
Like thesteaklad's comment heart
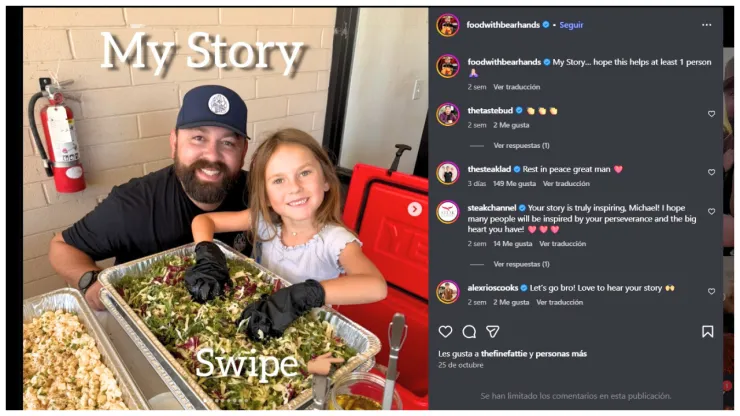coord(711,172)
